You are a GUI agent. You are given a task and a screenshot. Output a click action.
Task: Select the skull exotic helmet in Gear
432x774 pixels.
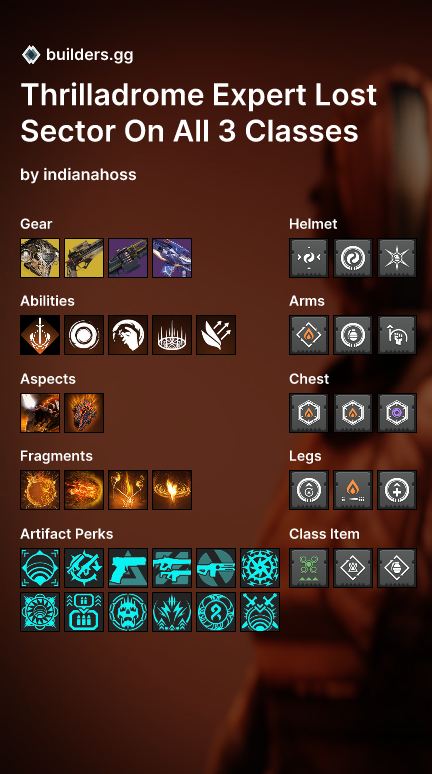tap(40, 258)
